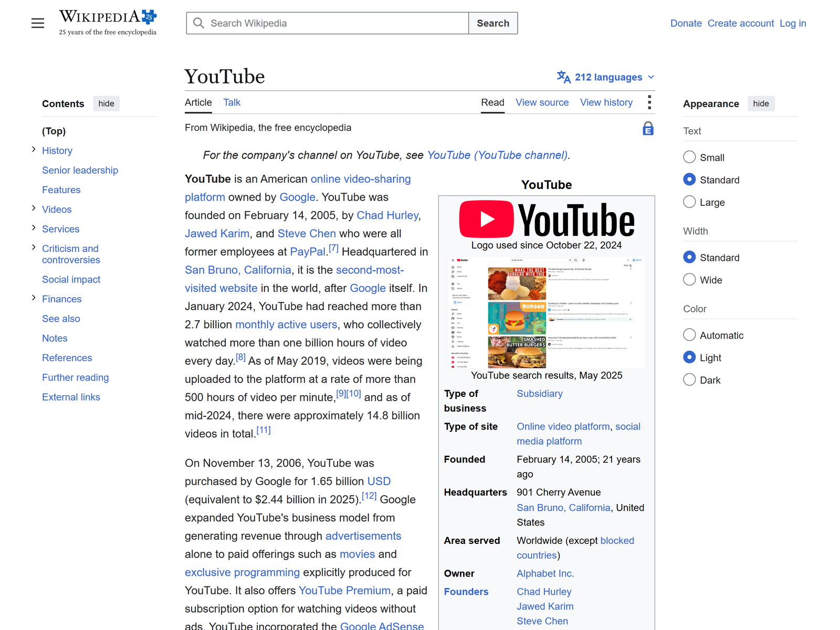Expand the Videos section in contents
840x630 pixels.
click(x=34, y=208)
